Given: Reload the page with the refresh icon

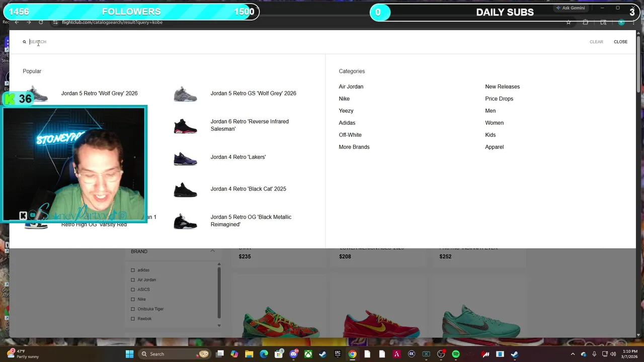Looking at the screenshot, I should pyautogui.click(x=41, y=22).
